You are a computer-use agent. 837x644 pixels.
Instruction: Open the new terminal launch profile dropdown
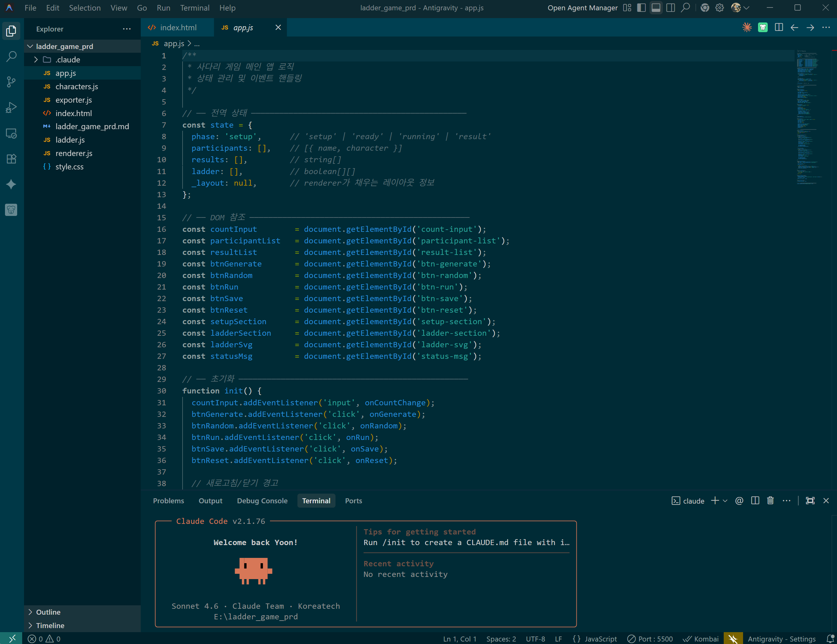tap(725, 501)
